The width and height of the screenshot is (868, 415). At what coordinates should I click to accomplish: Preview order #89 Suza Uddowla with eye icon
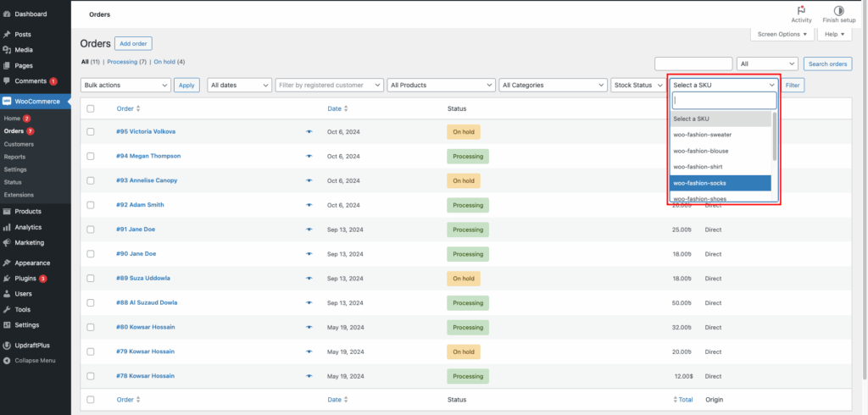(x=309, y=279)
